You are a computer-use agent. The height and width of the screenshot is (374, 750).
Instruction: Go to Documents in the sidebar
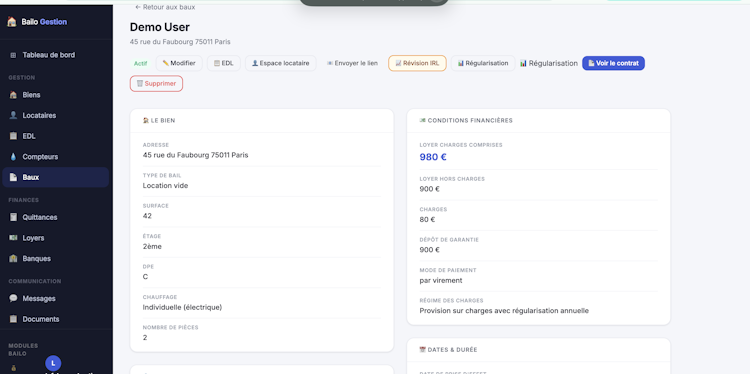pyautogui.click(x=55, y=319)
